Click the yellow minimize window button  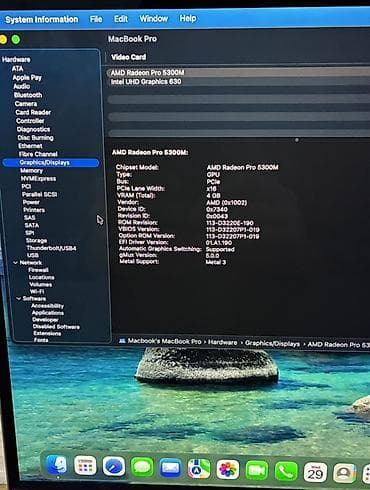(x=3, y=39)
